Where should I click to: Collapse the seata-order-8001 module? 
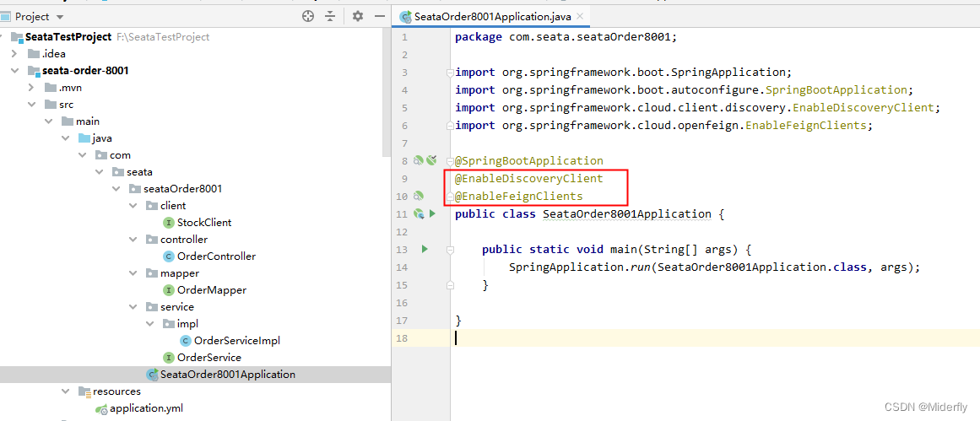(x=14, y=71)
